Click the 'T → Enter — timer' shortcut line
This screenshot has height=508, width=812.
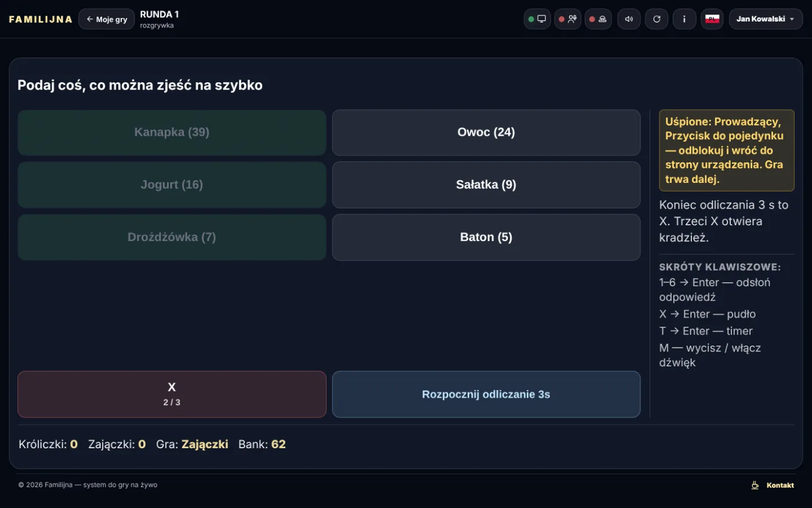pyautogui.click(x=706, y=331)
